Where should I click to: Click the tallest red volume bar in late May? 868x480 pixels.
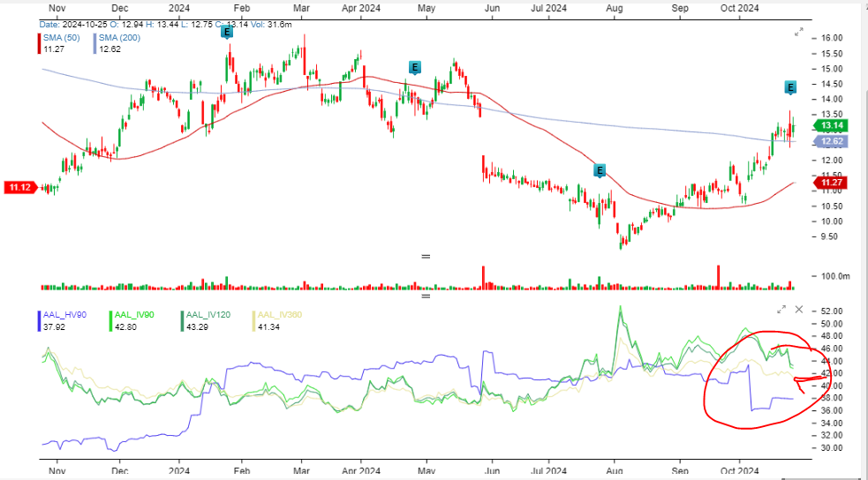pos(483,278)
